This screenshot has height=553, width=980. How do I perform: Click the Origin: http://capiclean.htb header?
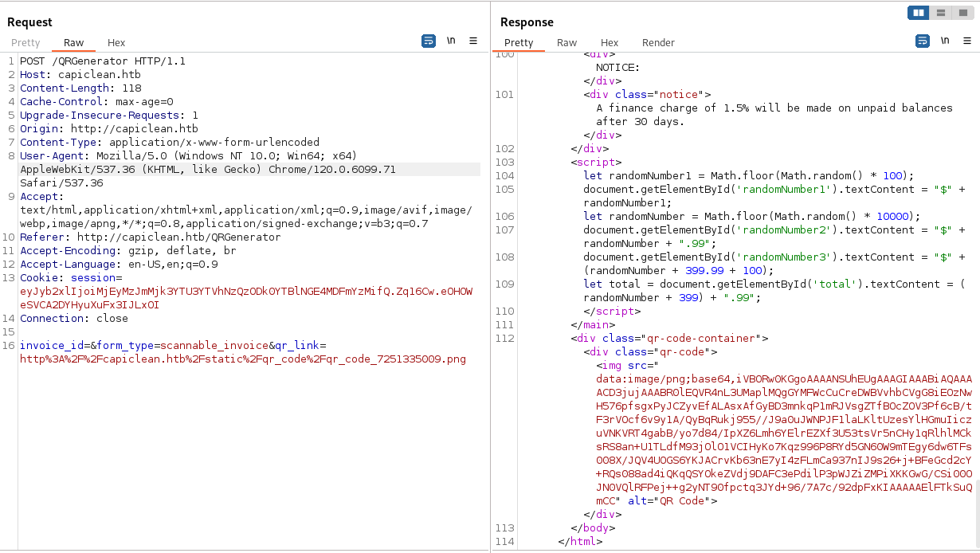point(109,129)
